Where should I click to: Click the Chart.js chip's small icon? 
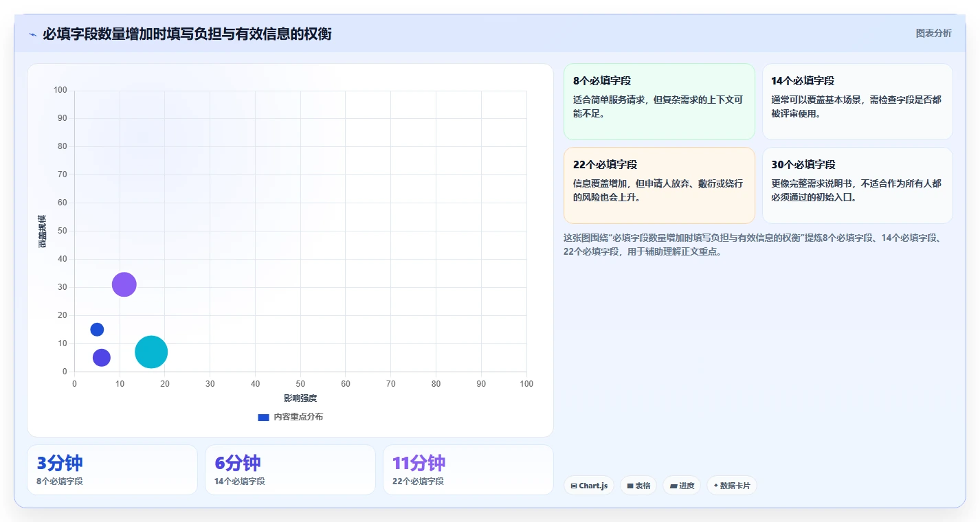[x=574, y=486]
